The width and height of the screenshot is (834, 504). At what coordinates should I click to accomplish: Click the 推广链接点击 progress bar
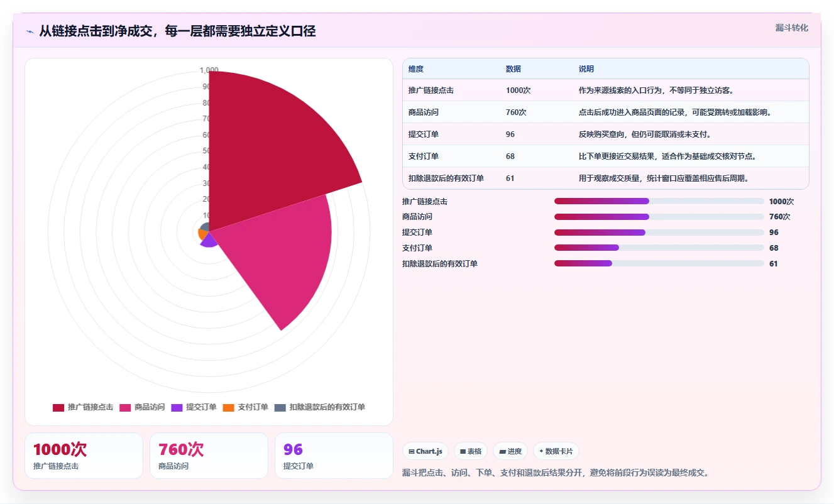(x=659, y=201)
